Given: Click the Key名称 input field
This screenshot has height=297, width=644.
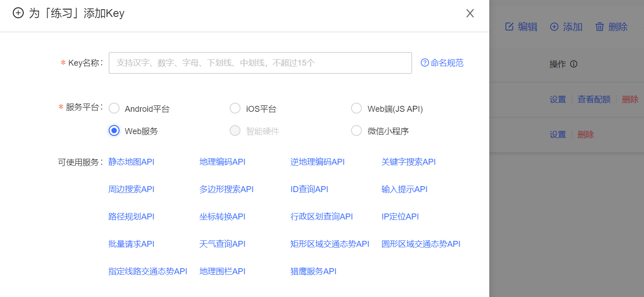Looking at the screenshot, I should (260, 63).
